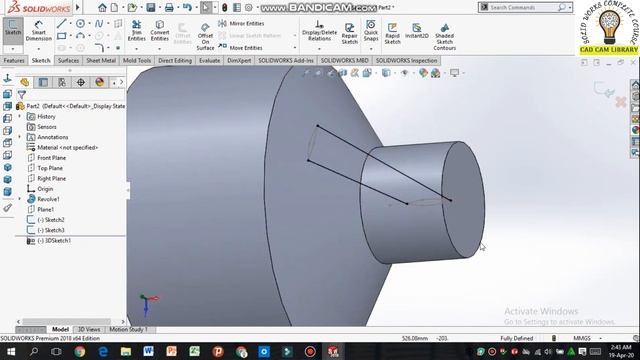The width and height of the screenshot is (640, 360).
Task: Switch to the Surfaces tab
Action: pos(68,60)
